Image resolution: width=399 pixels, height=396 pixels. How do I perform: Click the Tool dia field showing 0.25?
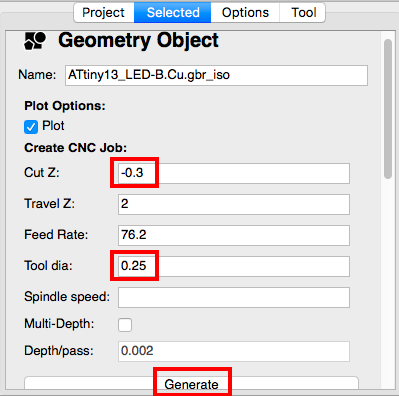point(234,266)
